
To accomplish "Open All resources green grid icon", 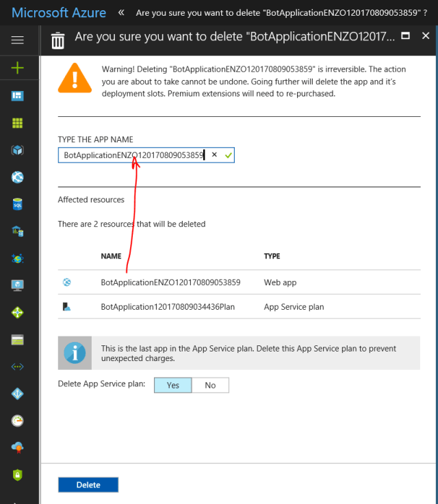I will coord(17,123).
